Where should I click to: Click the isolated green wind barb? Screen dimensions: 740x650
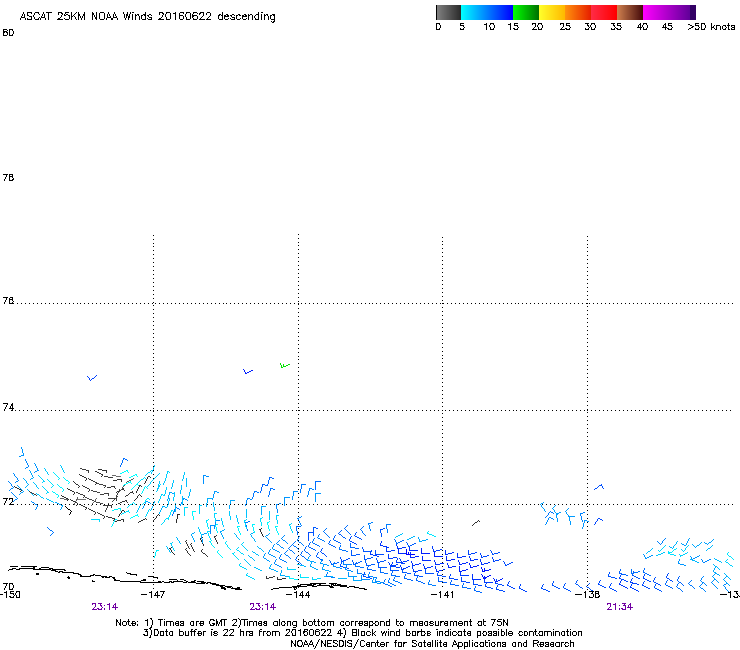[285, 365]
